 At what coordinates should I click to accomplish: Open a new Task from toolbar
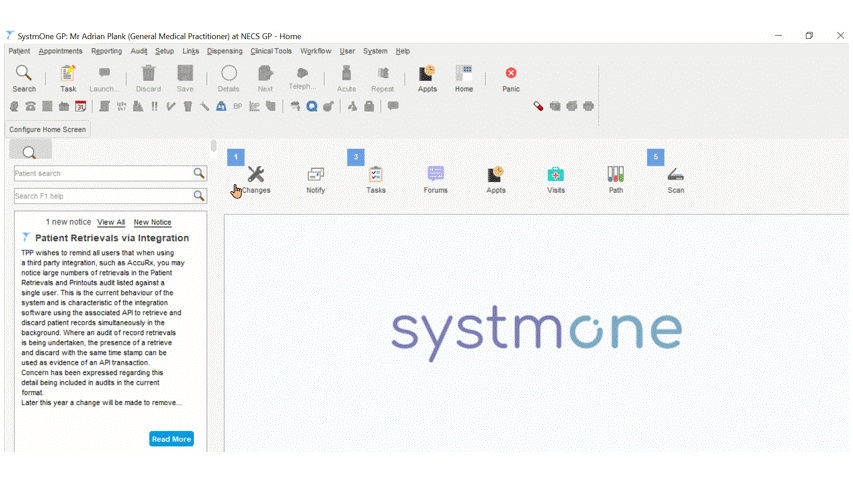(x=68, y=78)
